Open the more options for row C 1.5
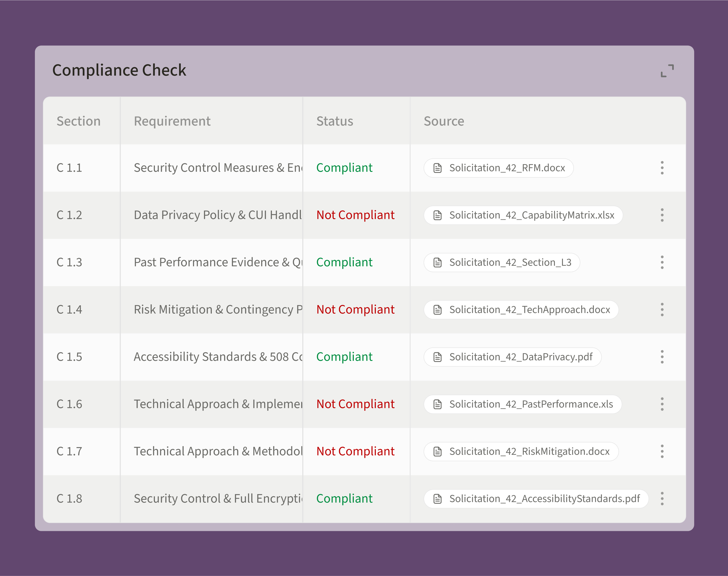The image size is (728, 576). coord(662,357)
